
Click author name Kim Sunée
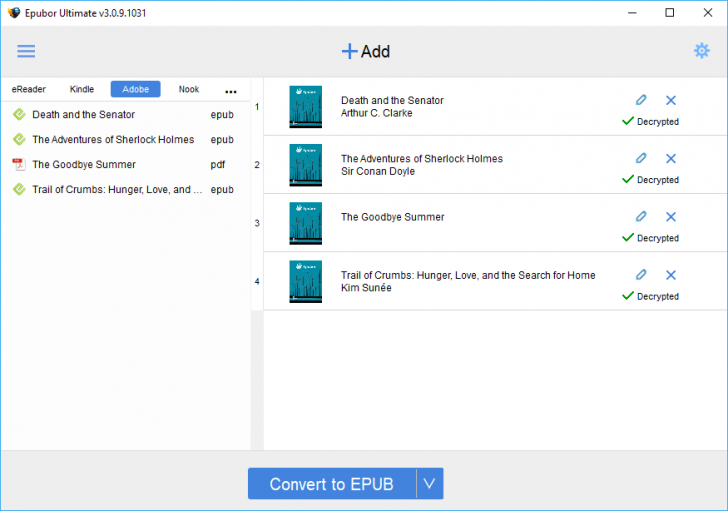point(366,288)
